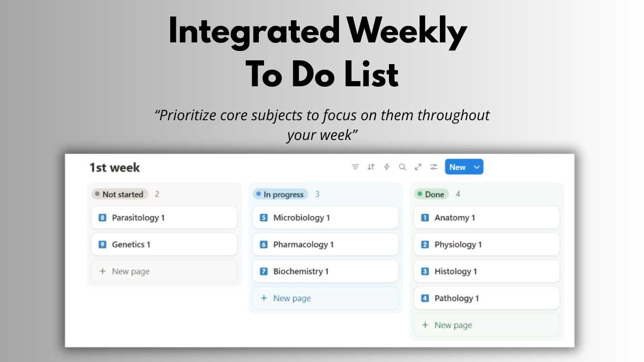Click the filter icon in board toolbar

(x=355, y=167)
